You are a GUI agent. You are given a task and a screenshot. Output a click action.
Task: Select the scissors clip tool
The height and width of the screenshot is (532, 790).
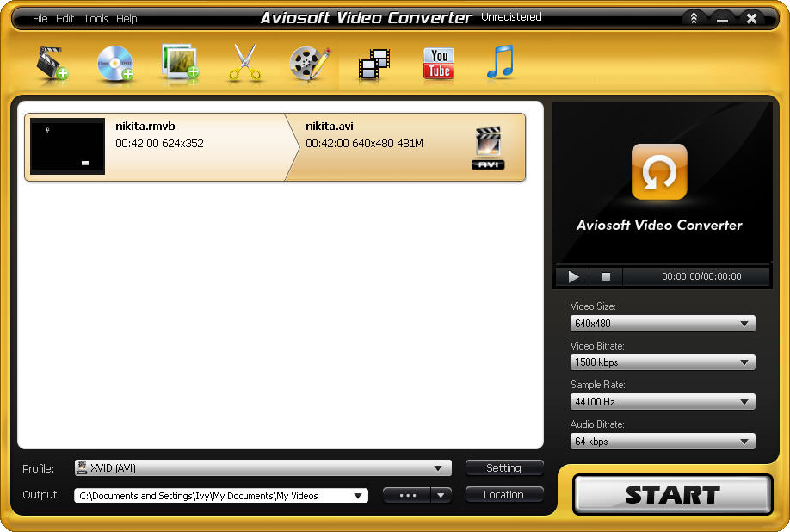pos(244,63)
